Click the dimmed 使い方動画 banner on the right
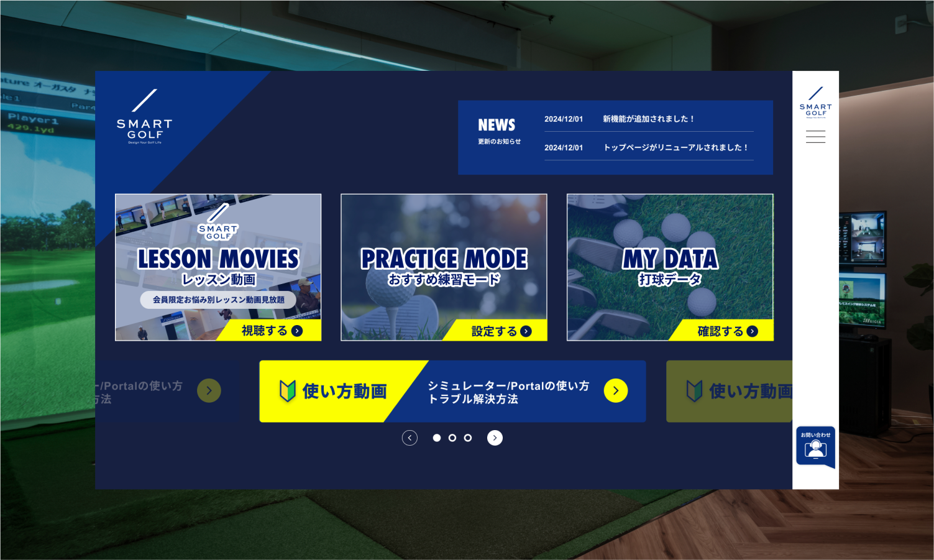 tap(730, 392)
